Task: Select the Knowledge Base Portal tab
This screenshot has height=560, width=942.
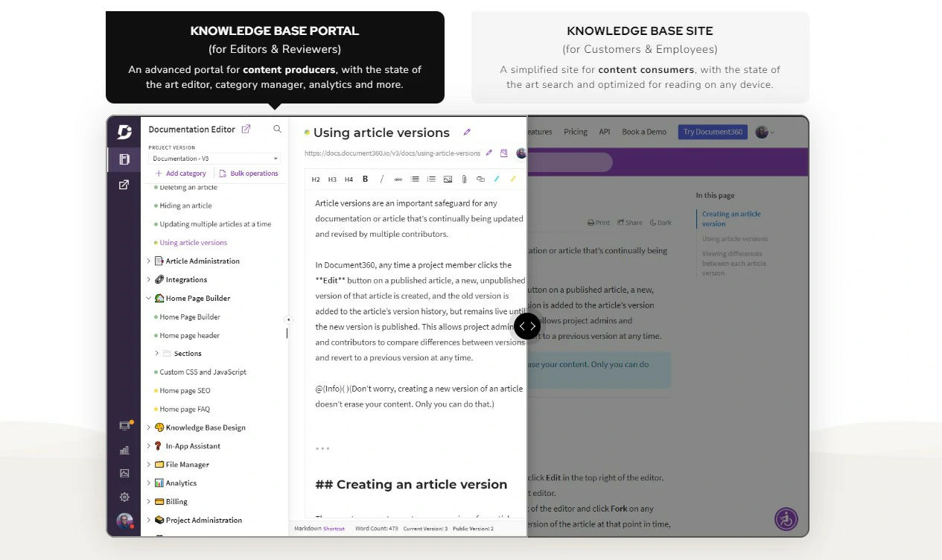Action: 275,57
